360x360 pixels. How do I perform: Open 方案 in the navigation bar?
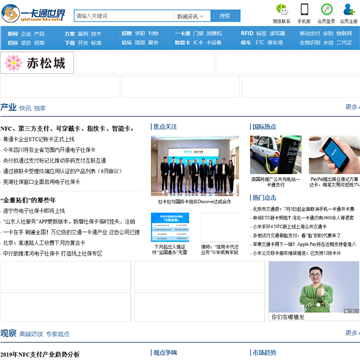pos(70,34)
